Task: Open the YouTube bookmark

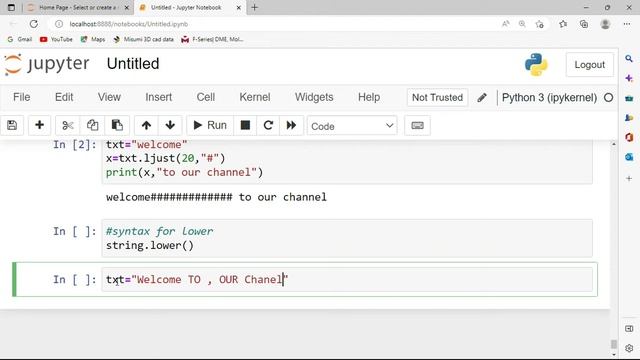Action: [x=56, y=39]
